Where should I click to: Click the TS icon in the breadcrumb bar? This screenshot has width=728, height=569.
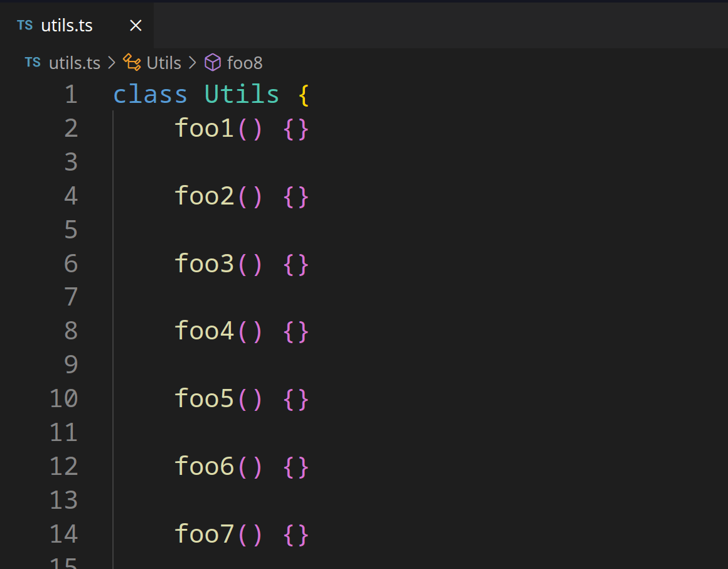tap(33, 63)
